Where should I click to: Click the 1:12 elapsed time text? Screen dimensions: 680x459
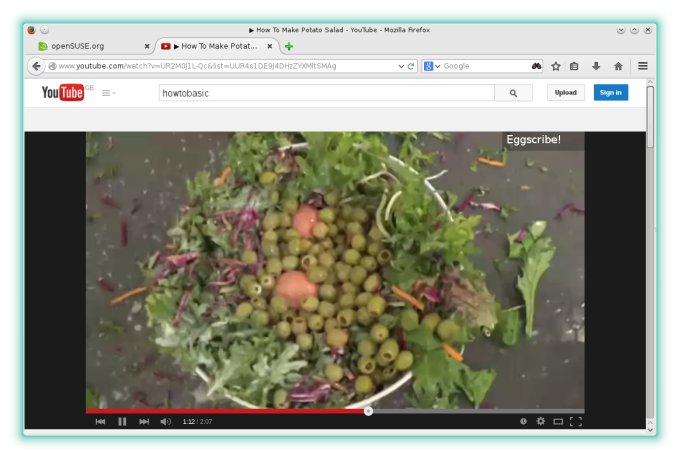pos(189,422)
